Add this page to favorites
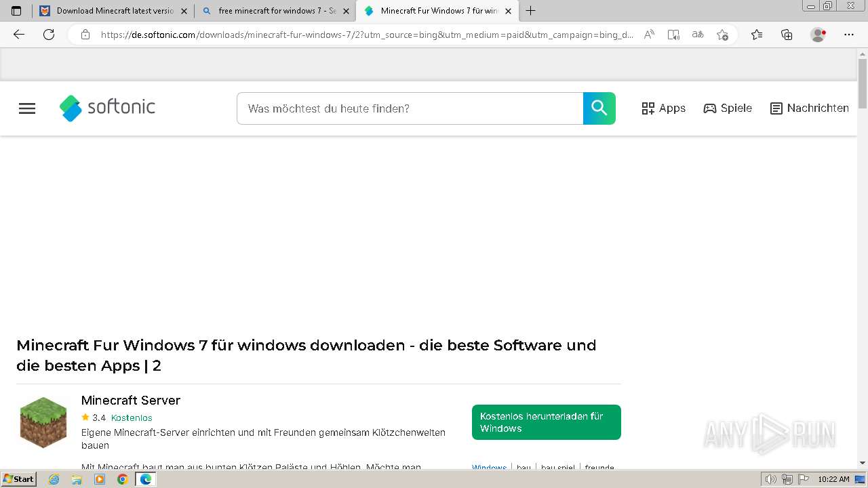The image size is (868, 488). click(x=722, y=35)
